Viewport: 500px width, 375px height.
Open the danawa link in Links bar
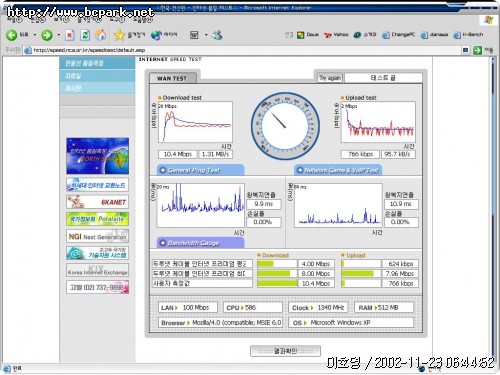click(434, 35)
